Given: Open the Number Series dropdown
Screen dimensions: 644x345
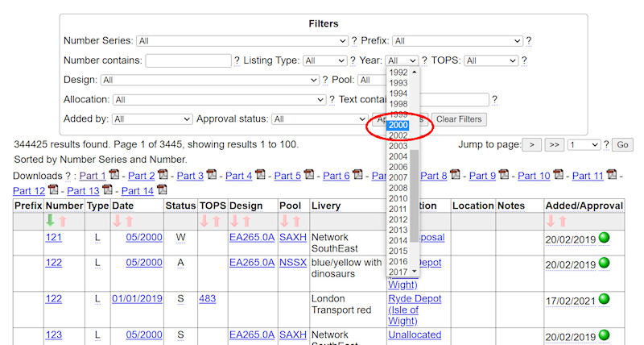Looking at the screenshot, I should pyautogui.click(x=242, y=41).
